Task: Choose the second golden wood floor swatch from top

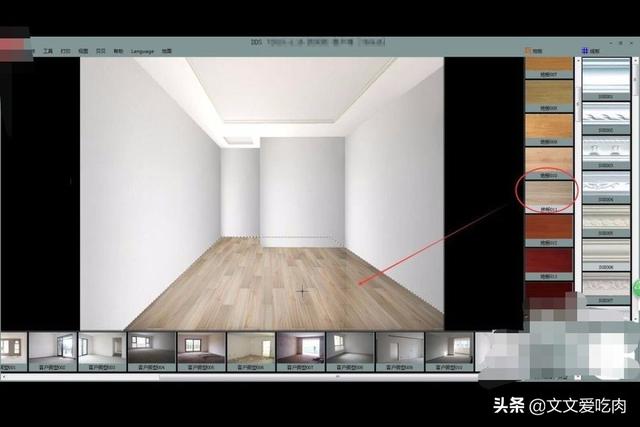Action: tap(549, 93)
